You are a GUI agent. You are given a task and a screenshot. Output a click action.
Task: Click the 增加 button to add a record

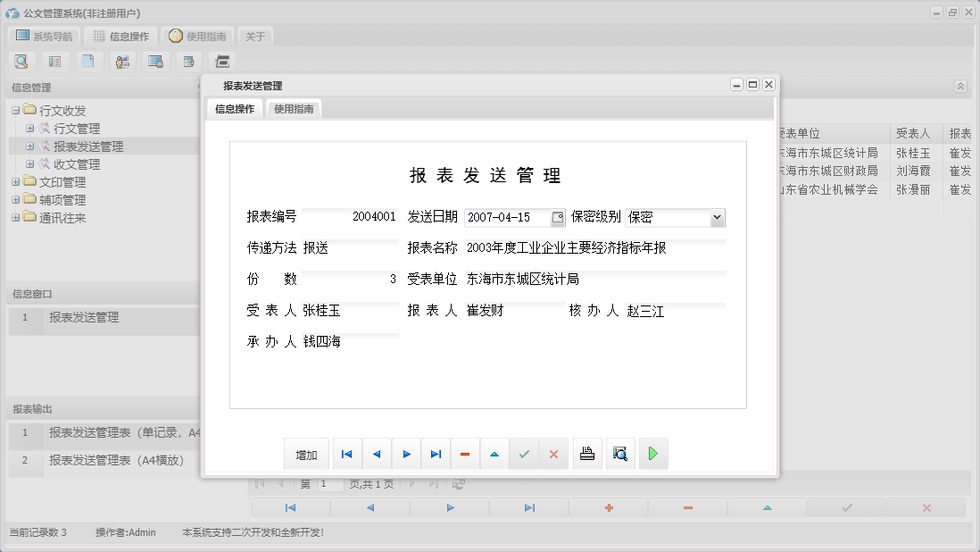(306, 454)
